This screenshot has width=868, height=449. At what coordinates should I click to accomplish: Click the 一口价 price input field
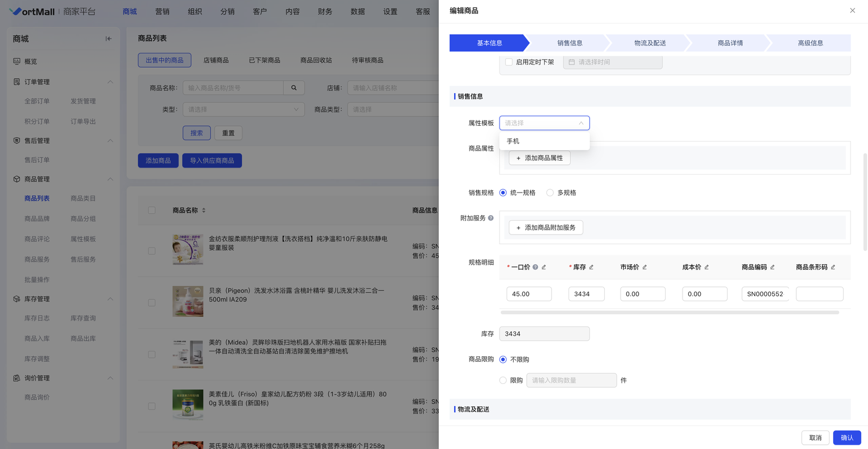pos(529,294)
